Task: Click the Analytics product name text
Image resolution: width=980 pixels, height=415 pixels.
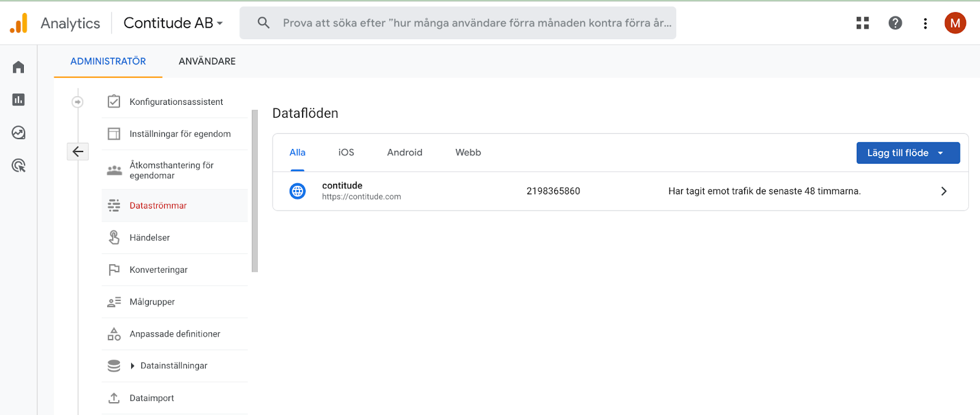Action: (x=70, y=23)
